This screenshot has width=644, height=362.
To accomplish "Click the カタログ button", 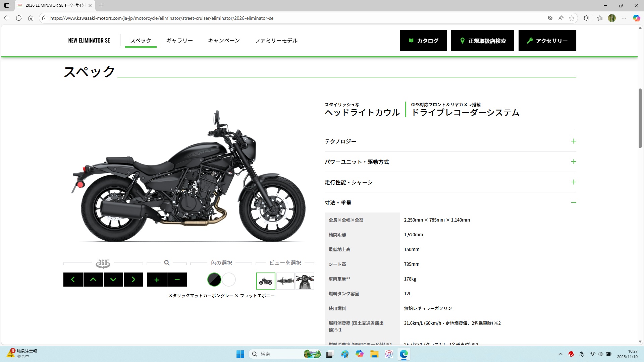I will pyautogui.click(x=423, y=41).
